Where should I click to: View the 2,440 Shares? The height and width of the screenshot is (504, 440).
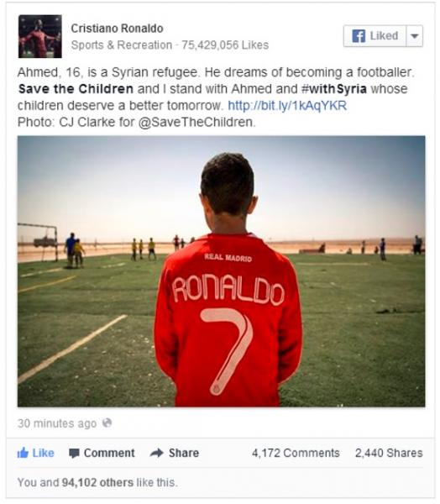389,453
